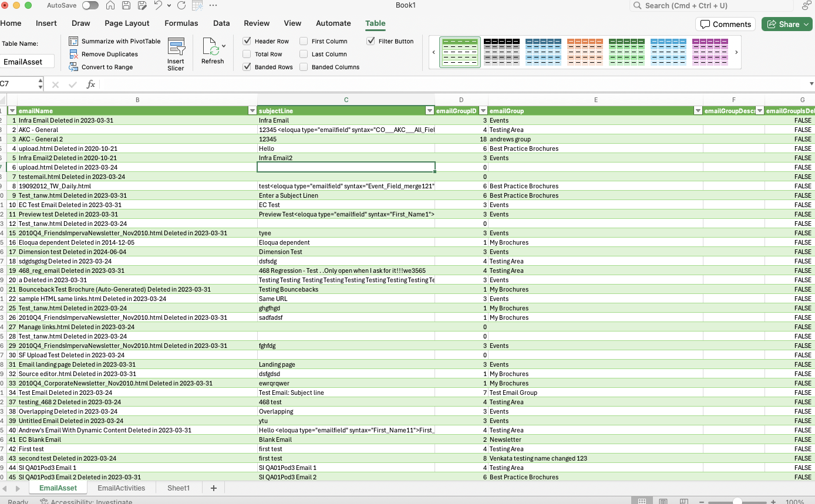
Task: Enable the Total Row checkbox
Action: (247, 54)
